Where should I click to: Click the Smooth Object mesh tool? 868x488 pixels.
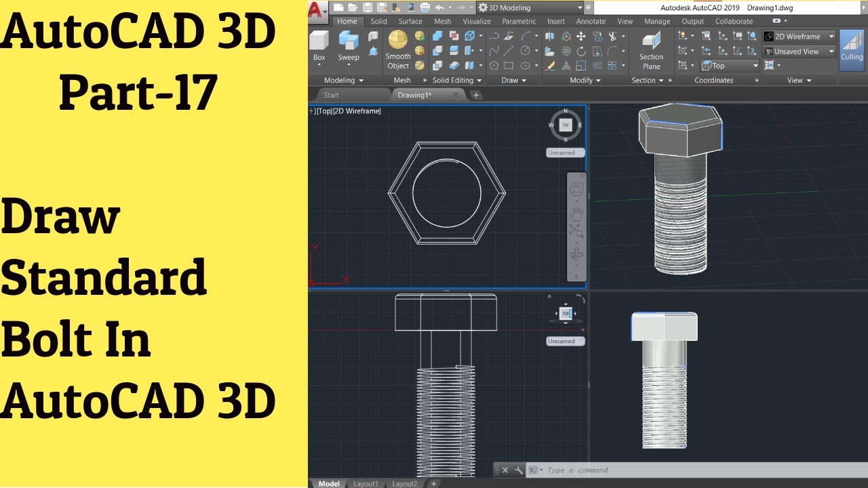(398, 50)
